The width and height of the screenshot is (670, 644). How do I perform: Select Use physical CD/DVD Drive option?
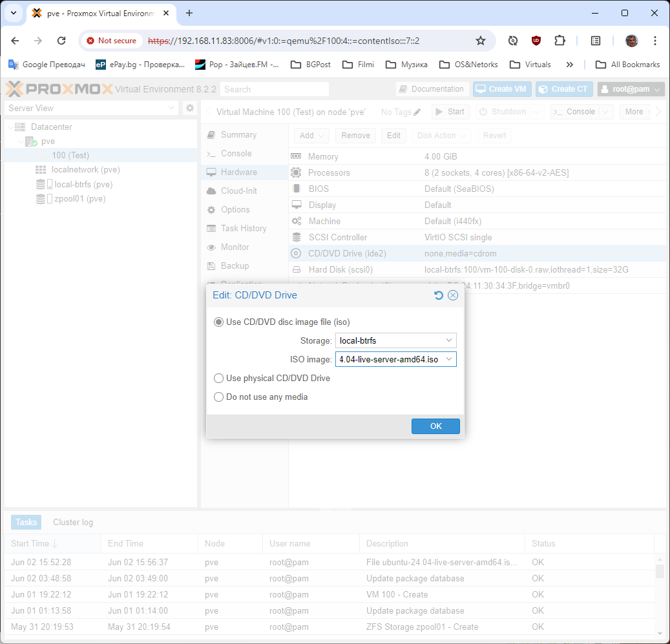pos(218,379)
